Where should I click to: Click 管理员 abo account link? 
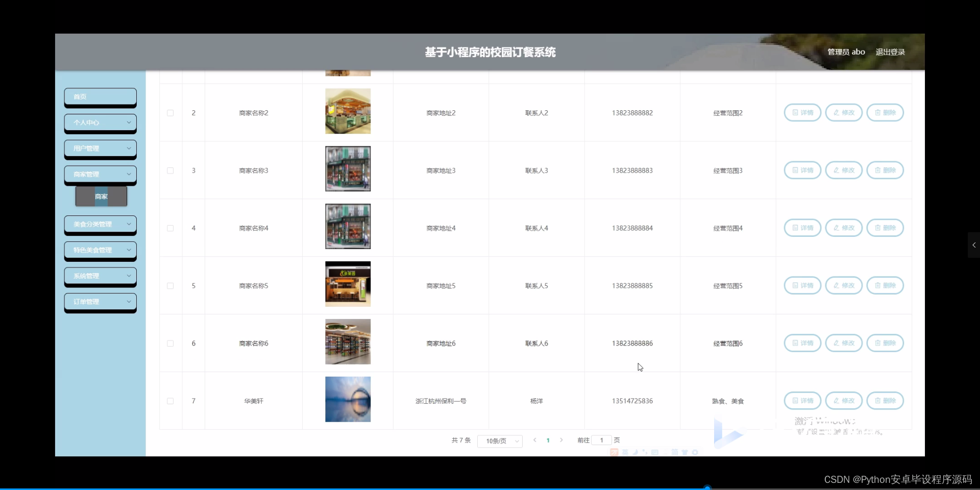pyautogui.click(x=845, y=52)
